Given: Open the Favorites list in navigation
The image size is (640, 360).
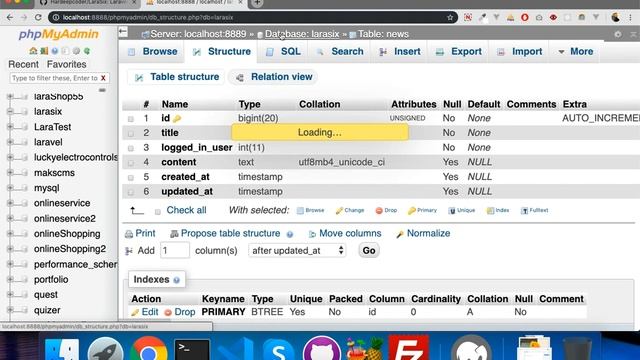Looking at the screenshot, I should [x=67, y=64].
